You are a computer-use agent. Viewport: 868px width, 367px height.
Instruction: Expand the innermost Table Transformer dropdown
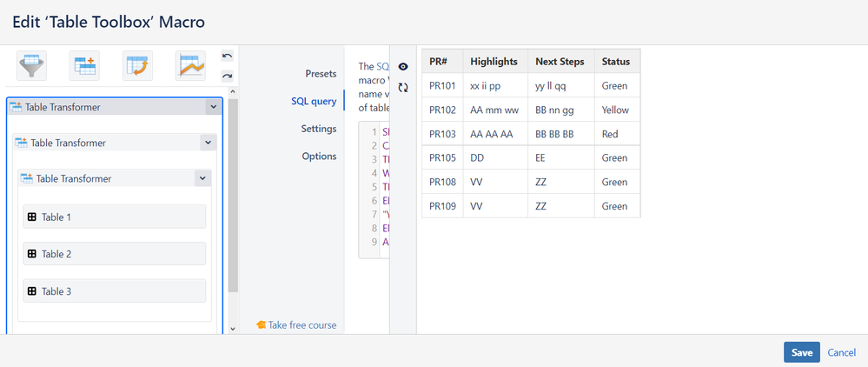point(202,178)
